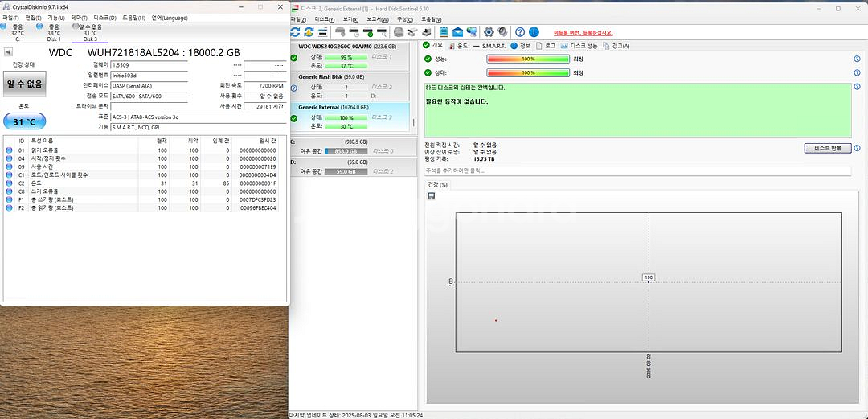Click the blue status orb for 온도 row
868x419 pixels.
(8, 183)
